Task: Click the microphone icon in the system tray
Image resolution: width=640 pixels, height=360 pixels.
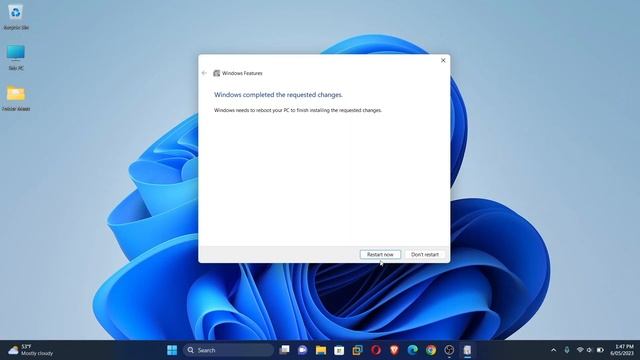Action: (567, 350)
